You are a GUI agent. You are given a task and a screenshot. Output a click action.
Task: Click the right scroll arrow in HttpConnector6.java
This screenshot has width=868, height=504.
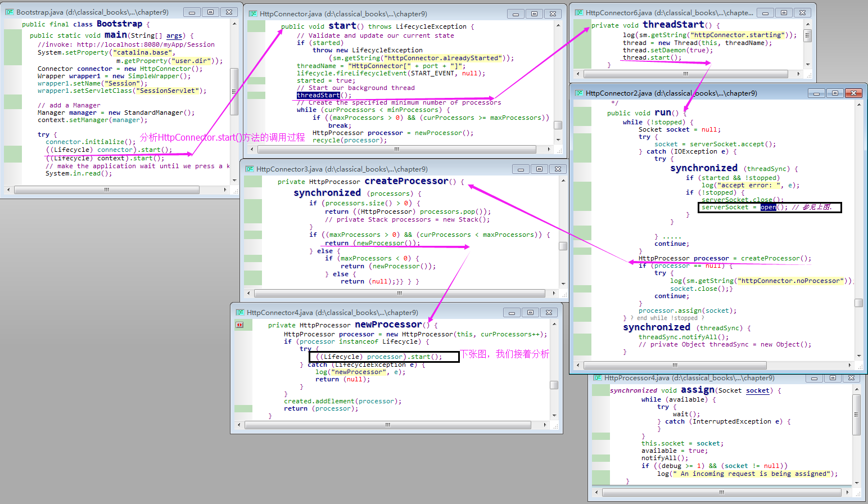point(798,74)
